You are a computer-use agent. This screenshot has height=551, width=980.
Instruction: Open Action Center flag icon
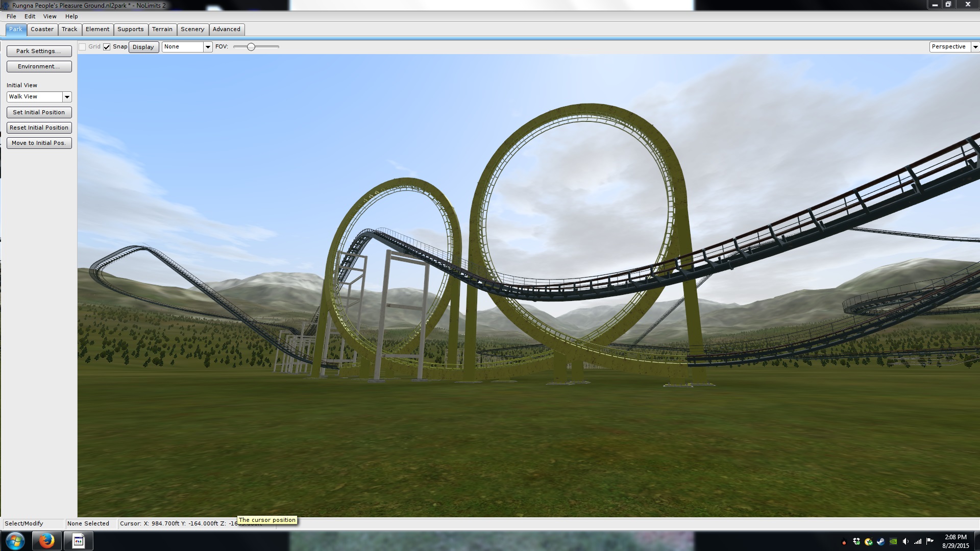point(930,541)
